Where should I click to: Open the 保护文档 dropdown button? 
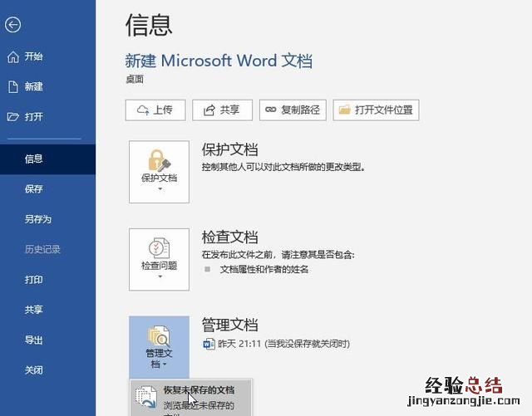pos(159,172)
